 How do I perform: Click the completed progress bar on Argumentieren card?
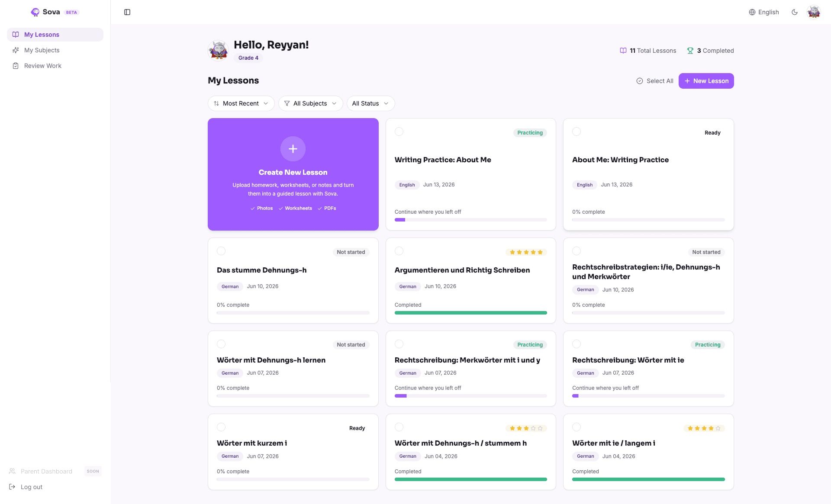[x=470, y=313]
